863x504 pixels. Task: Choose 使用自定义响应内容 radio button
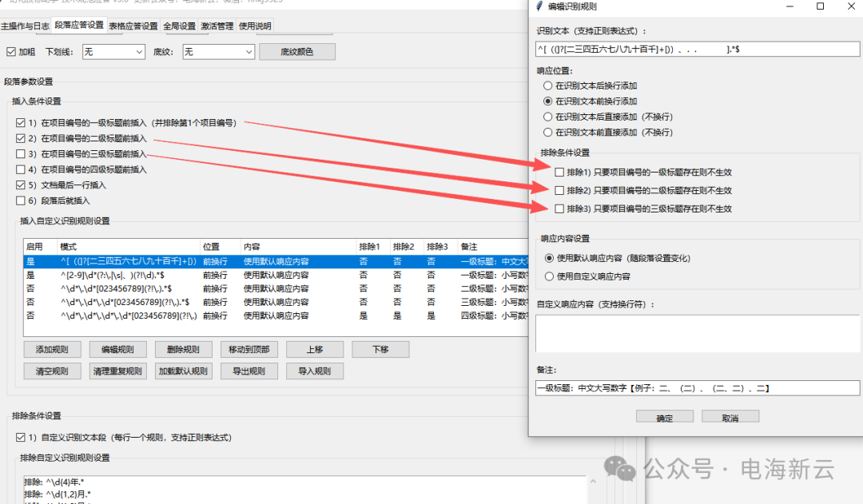click(x=547, y=276)
